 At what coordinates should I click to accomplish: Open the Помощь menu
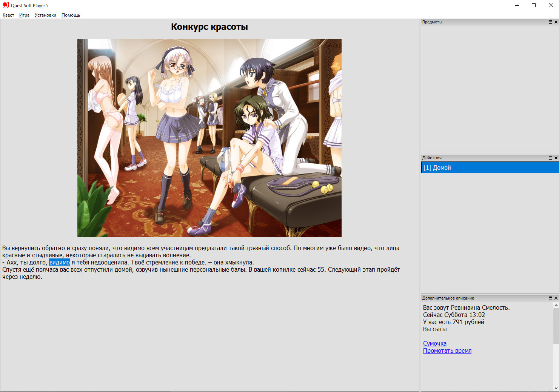pos(71,15)
